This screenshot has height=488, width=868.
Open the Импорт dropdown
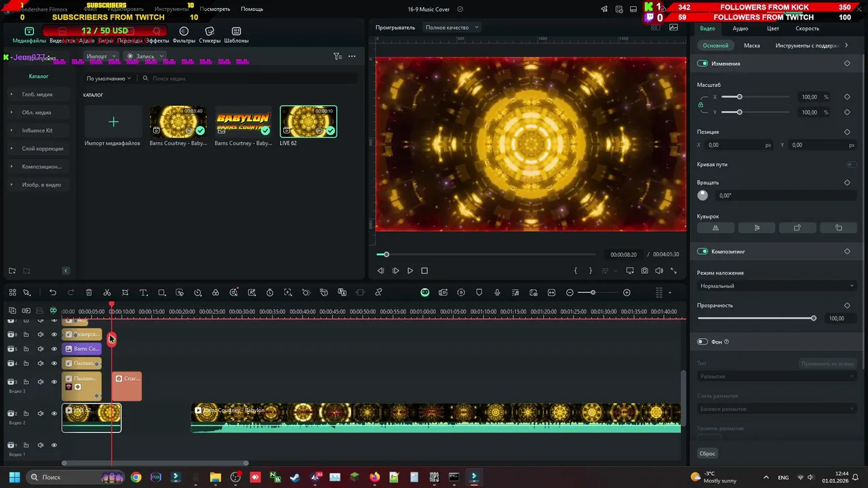101,56
